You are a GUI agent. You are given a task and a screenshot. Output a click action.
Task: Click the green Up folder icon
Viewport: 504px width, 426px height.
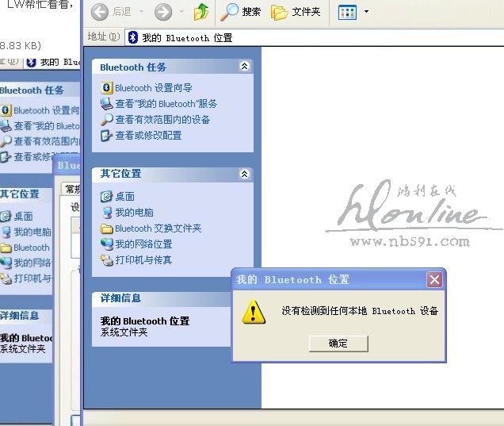pyautogui.click(x=202, y=12)
